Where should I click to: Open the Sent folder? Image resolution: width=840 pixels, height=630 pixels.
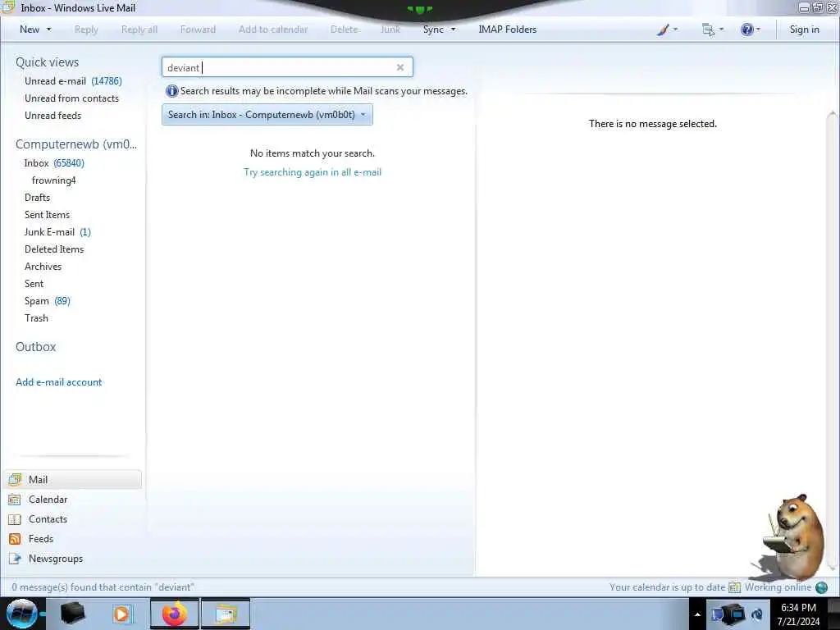pyautogui.click(x=34, y=283)
